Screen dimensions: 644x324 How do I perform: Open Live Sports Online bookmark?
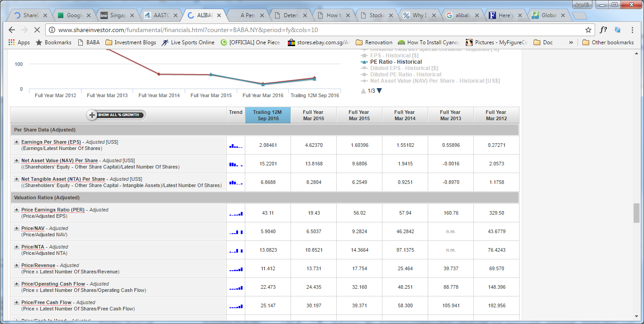point(188,42)
